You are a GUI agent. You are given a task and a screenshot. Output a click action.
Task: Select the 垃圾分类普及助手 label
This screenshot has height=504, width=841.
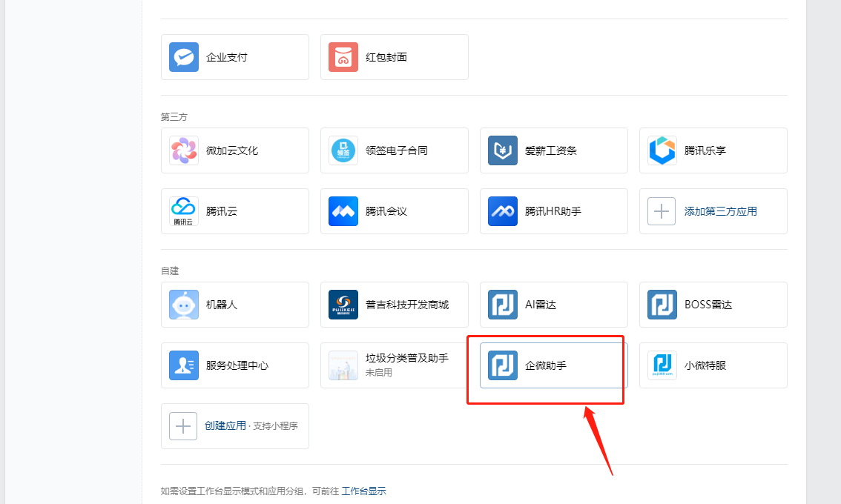407,358
